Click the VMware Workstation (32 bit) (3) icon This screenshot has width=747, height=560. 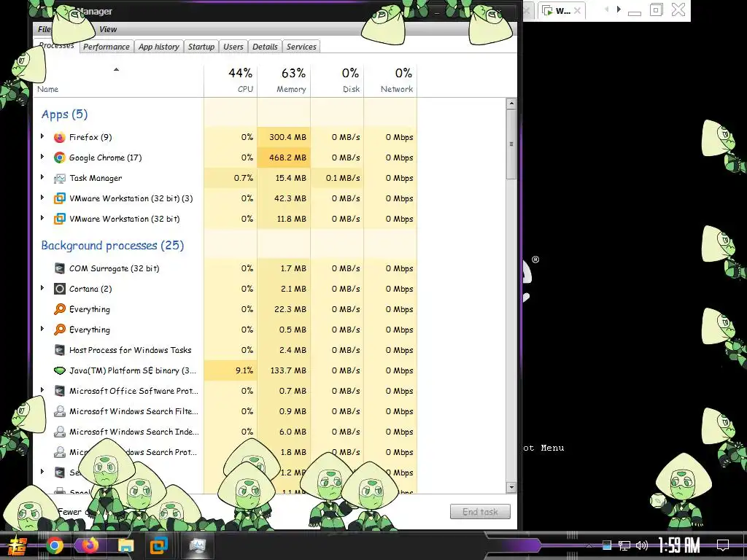(60, 198)
